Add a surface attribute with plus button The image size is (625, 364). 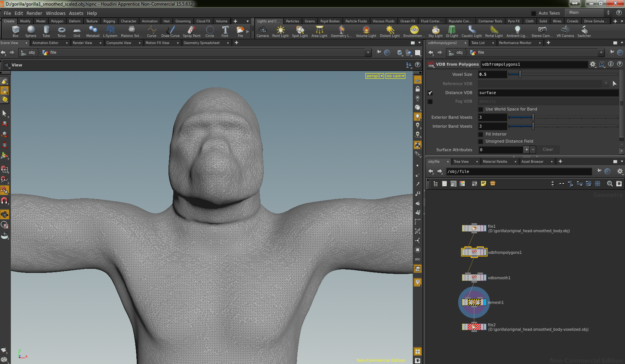coord(526,150)
